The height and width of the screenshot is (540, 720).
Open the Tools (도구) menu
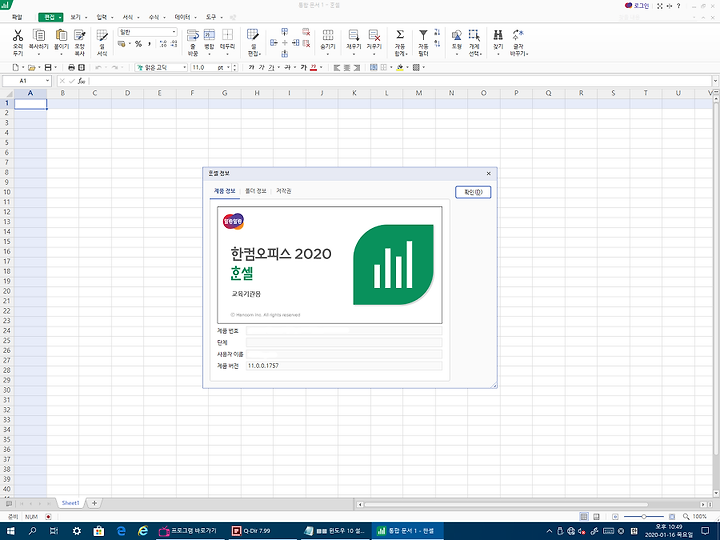(211, 17)
